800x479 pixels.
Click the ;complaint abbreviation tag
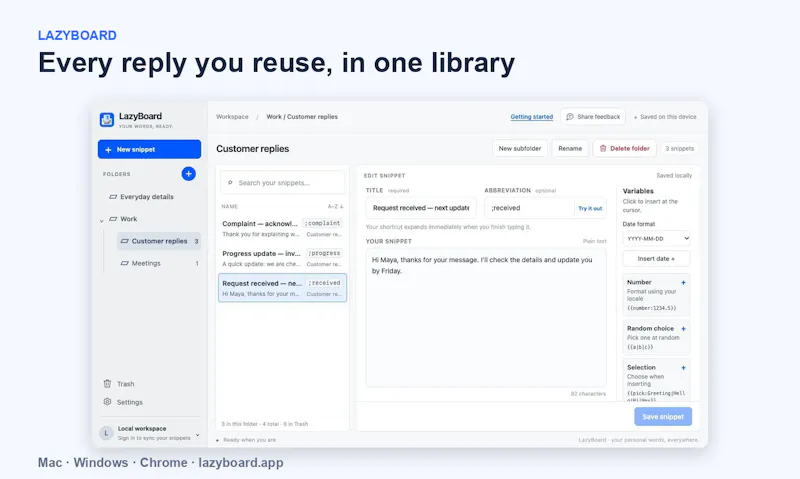click(x=323, y=223)
